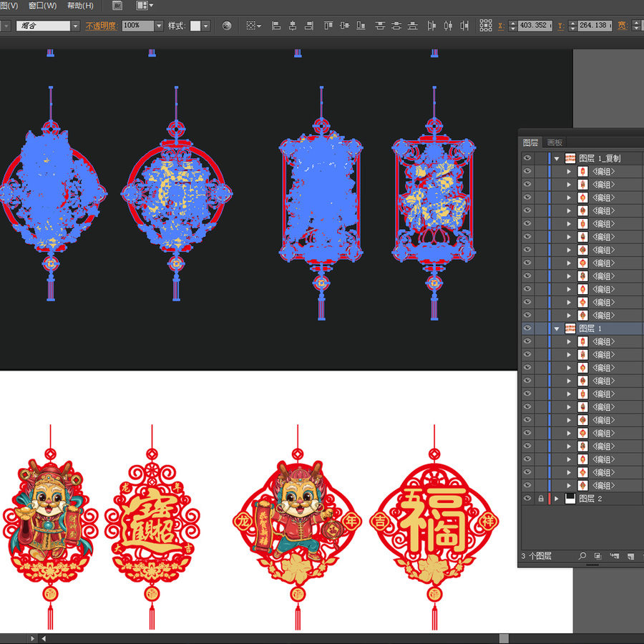
Task: Click vertical distribute center icon
Action: point(396,26)
